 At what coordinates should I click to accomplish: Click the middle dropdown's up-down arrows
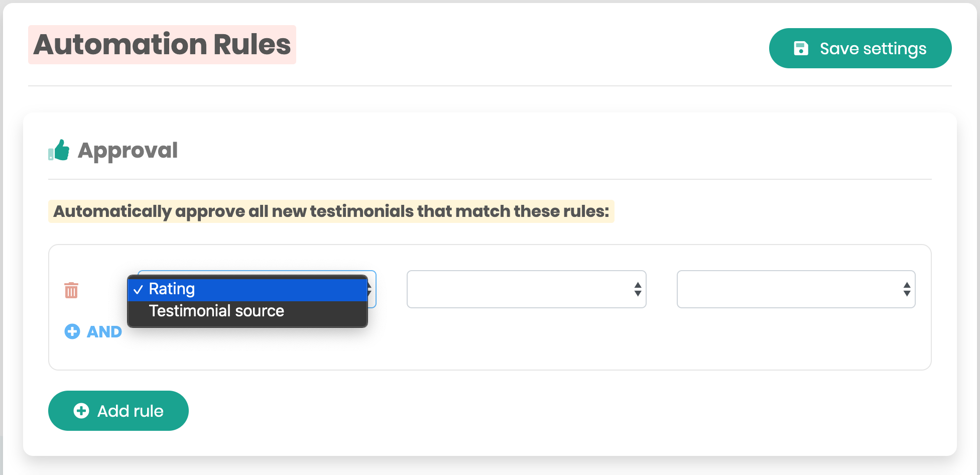638,289
